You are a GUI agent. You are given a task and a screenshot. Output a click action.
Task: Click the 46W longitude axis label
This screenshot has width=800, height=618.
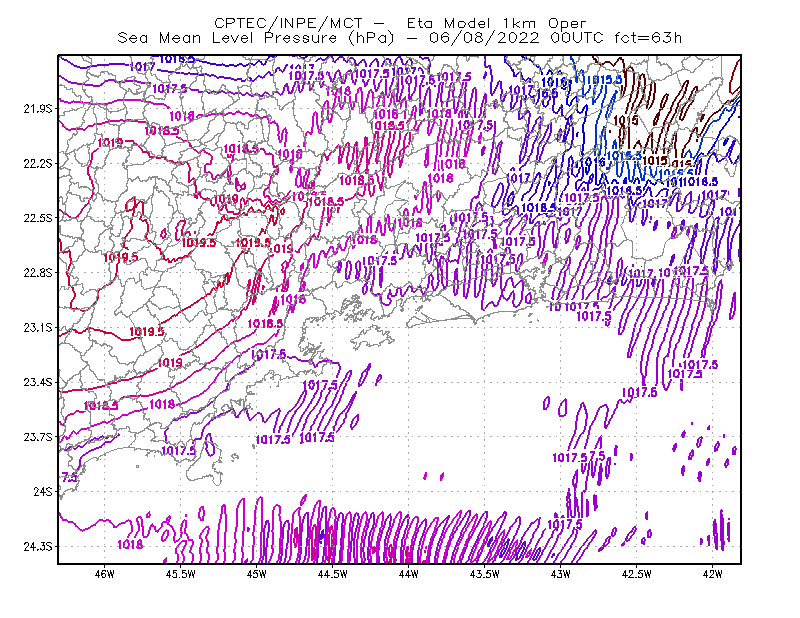(105, 574)
